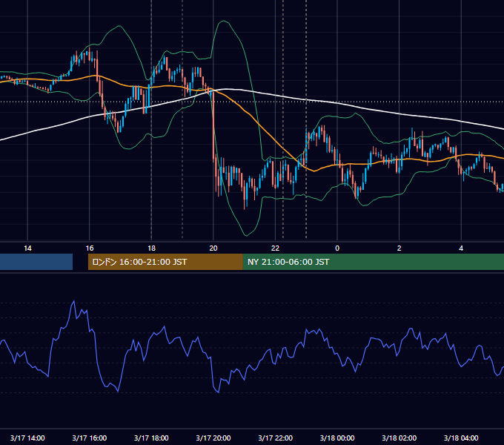The image size is (504, 445).
Task: Select the unlabeled blue session bar
Action: [36, 262]
